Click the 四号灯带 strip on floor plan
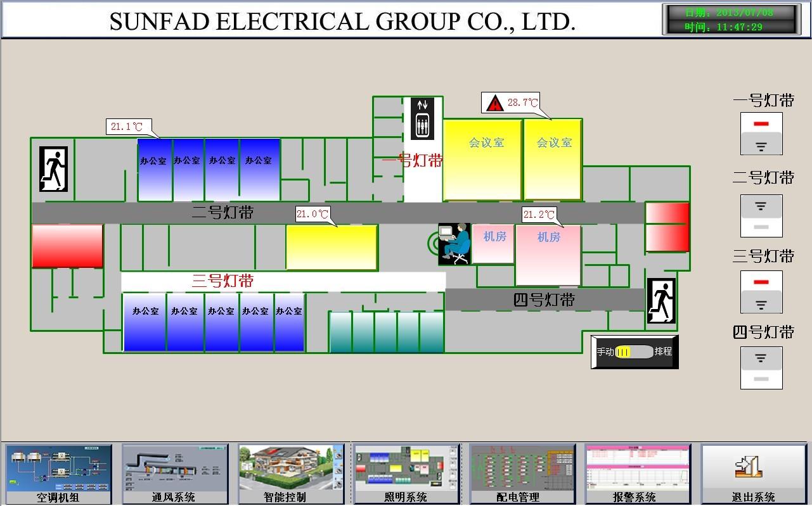The width and height of the screenshot is (812, 506). coord(545,300)
